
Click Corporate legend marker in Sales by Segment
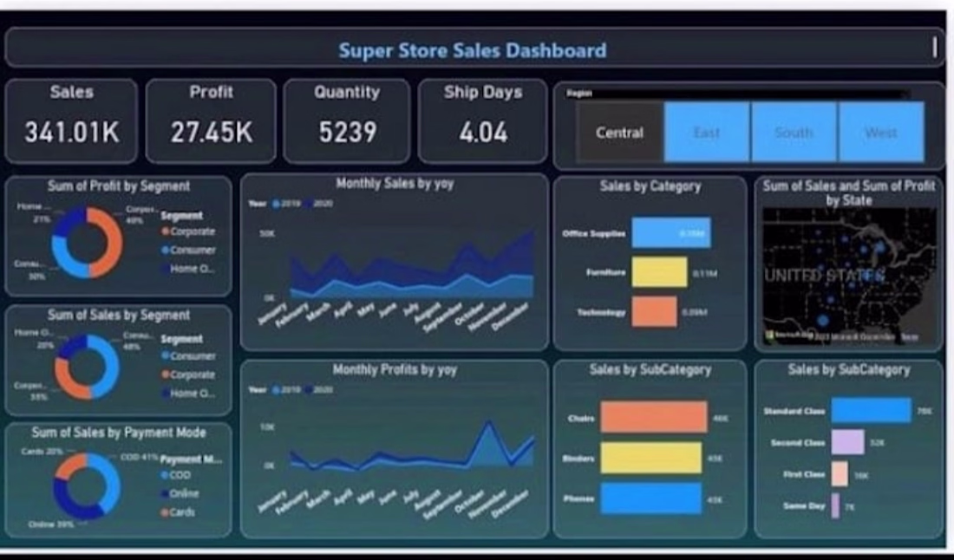click(x=165, y=374)
